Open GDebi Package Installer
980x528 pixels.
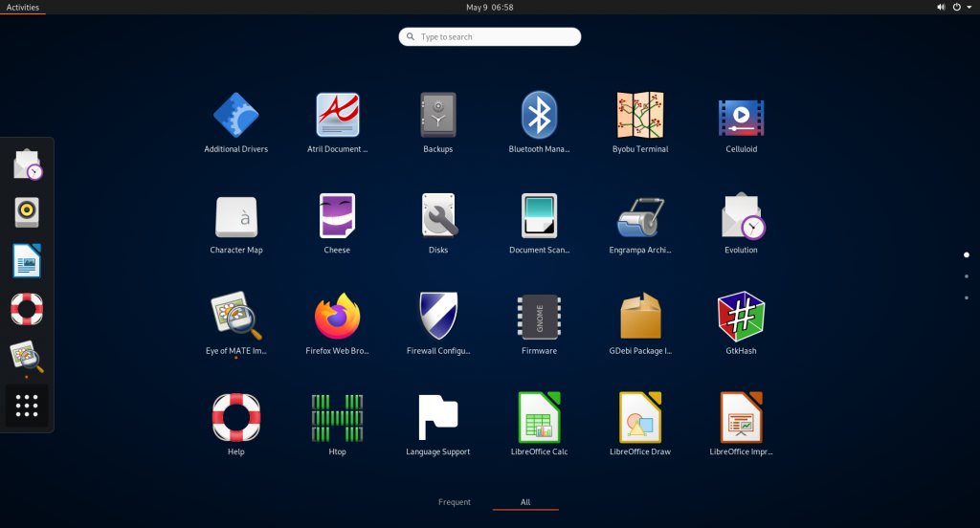coord(640,323)
